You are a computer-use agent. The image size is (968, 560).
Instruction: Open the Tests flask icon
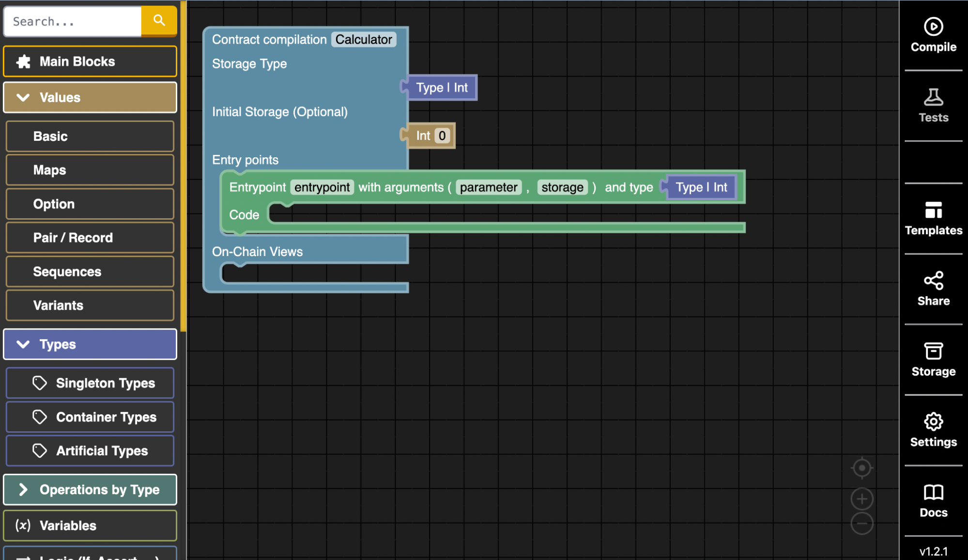[933, 97]
